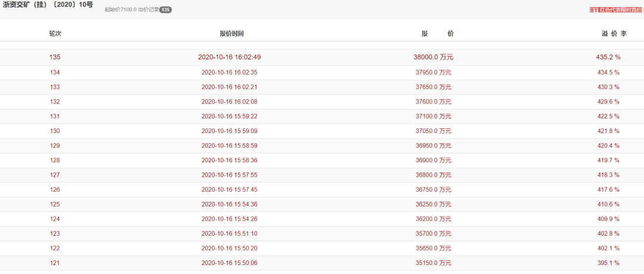Click bid time 2020-10-16 15:54:26

[x=230, y=219]
